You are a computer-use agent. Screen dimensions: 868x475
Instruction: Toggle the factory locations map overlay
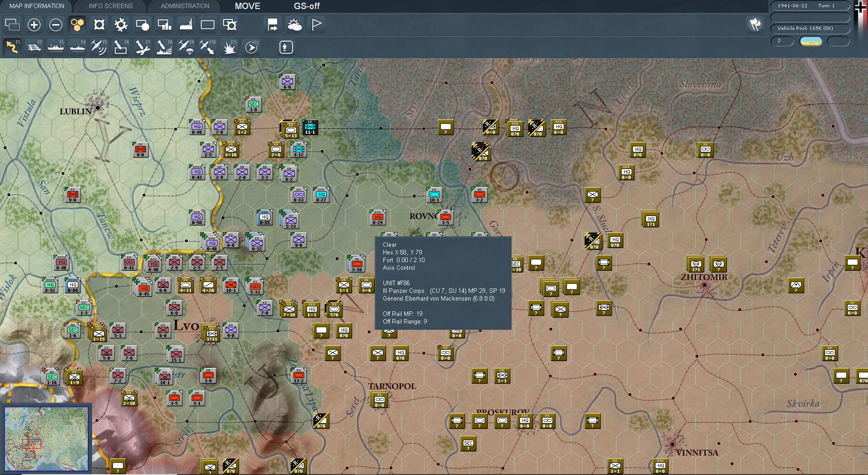coord(186,25)
